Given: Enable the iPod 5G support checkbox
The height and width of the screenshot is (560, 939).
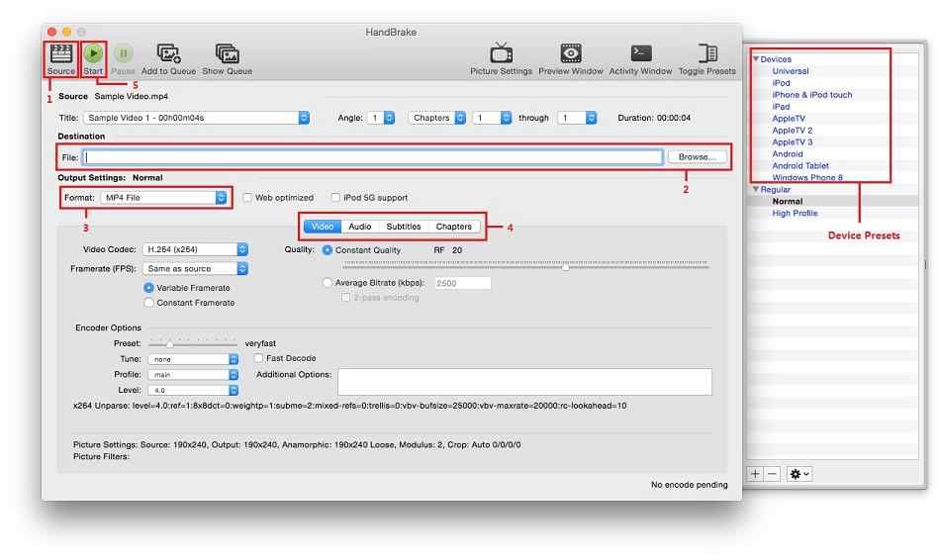Looking at the screenshot, I should [335, 198].
